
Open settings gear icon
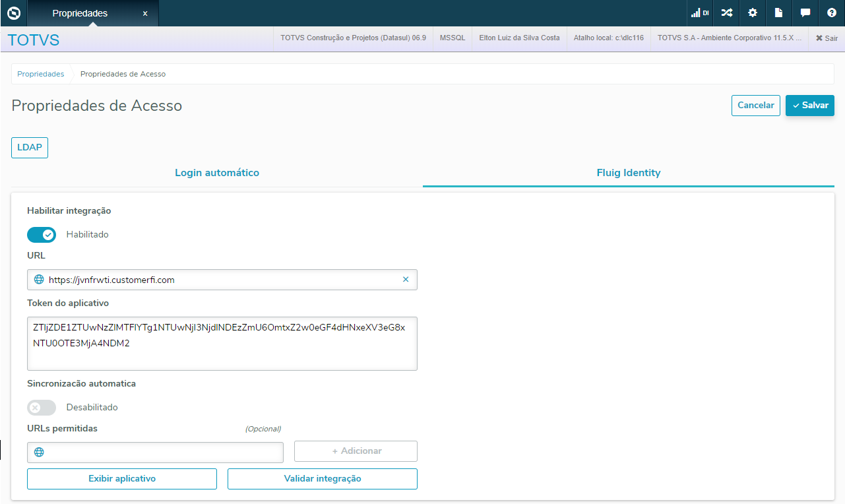(x=753, y=13)
